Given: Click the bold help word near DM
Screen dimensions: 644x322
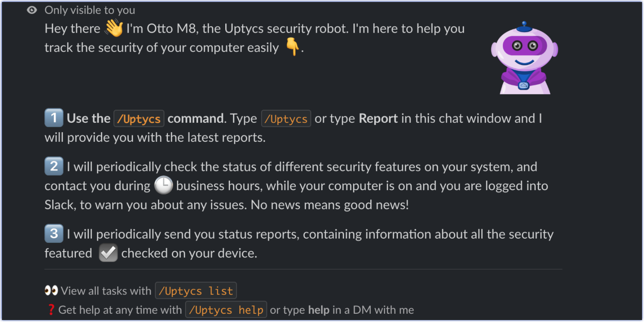Looking at the screenshot, I should [x=318, y=310].
